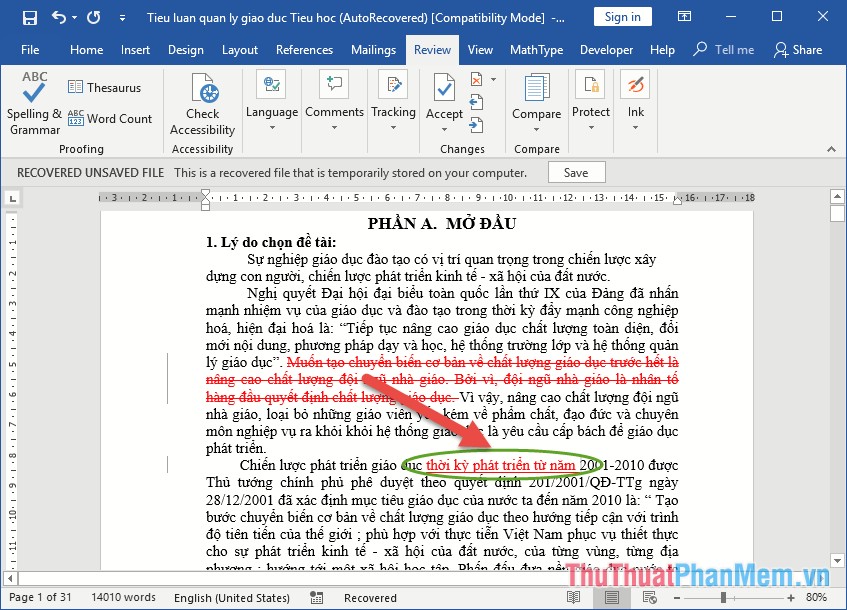Switch to the Mailings tab
Viewport: 847px width, 610px height.
click(x=373, y=50)
